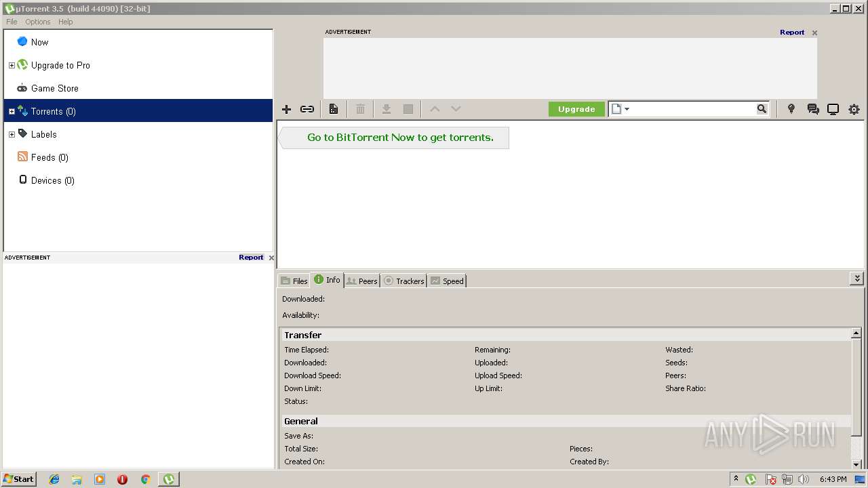This screenshot has width=868, height=488.
Task: Close the sidebar advertisement panel
Action: tap(271, 258)
